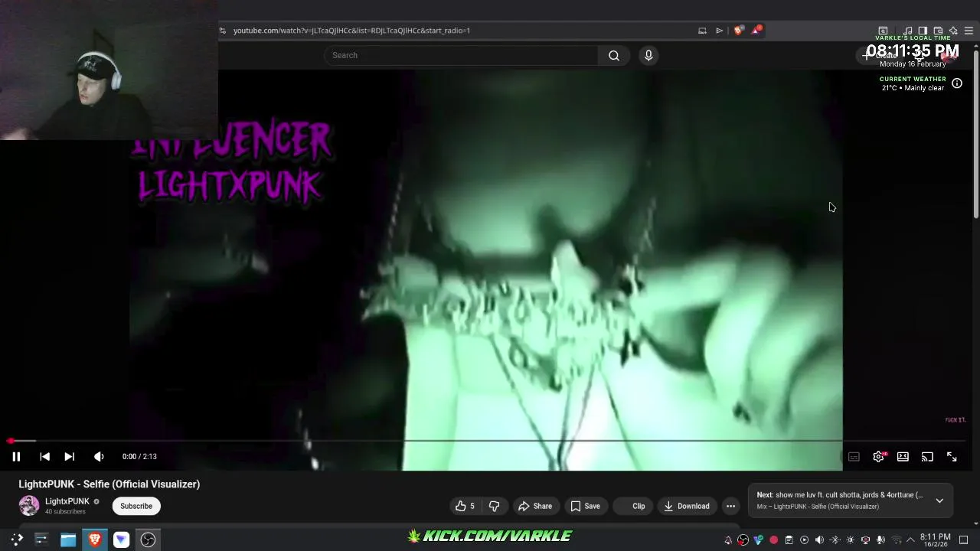
Task: Show hidden system tray icons
Action: (910, 540)
